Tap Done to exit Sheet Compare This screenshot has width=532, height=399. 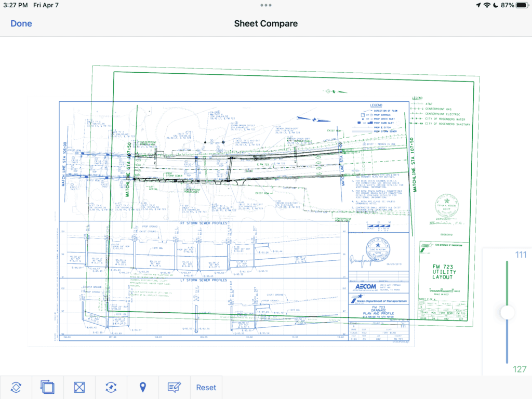21,23
